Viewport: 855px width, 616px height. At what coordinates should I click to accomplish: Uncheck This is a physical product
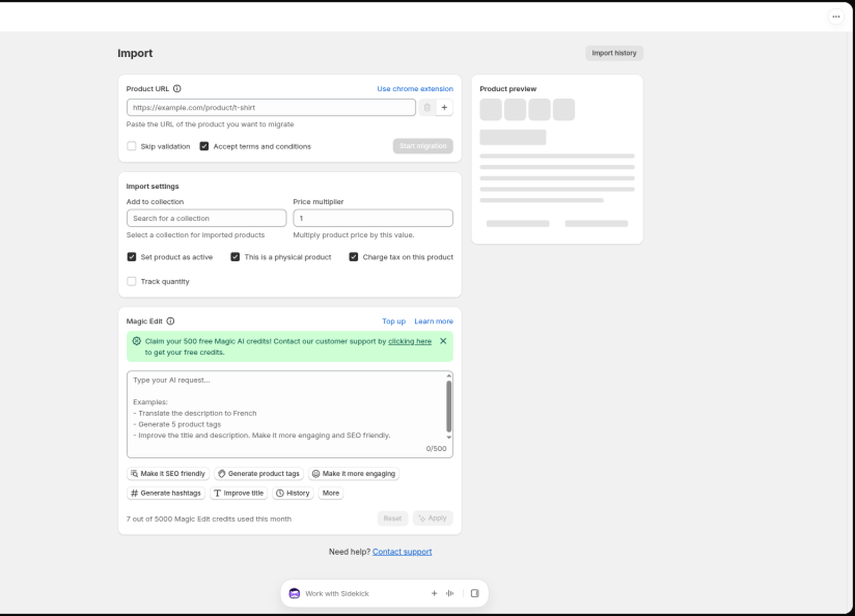point(236,257)
